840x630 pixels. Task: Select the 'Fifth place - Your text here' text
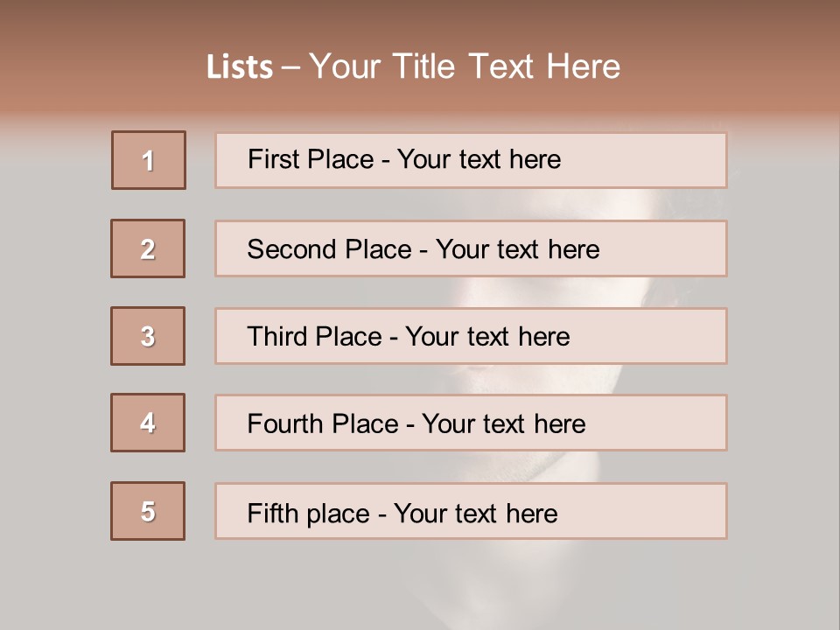[402, 513]
